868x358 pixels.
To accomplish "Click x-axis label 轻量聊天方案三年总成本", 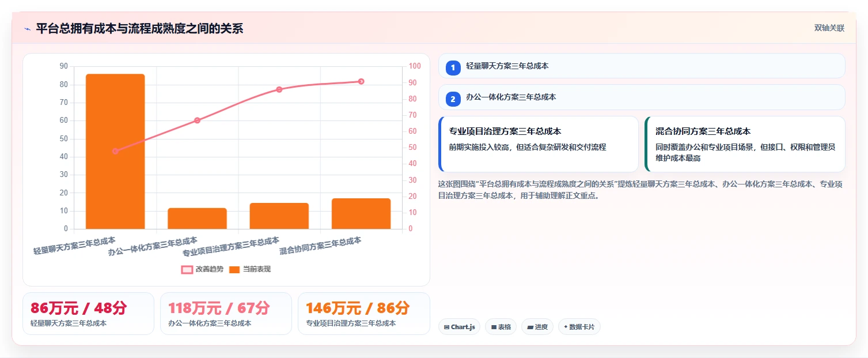I will (74, 246).
